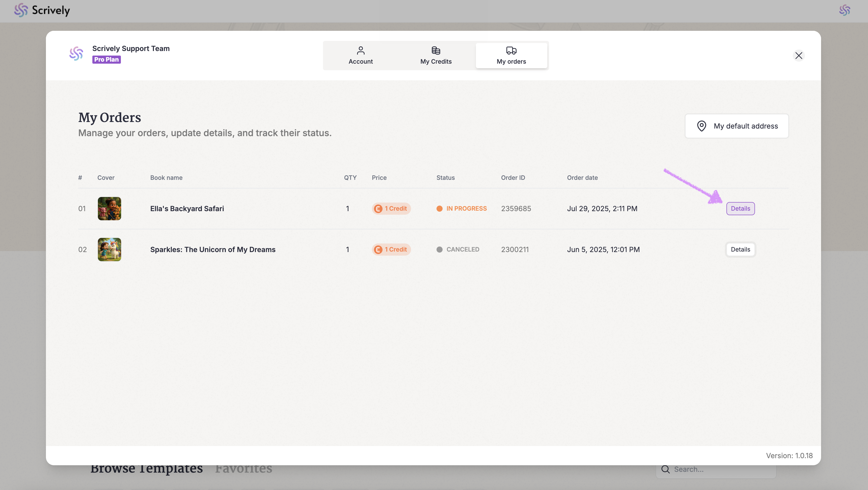Click order ID 2359685
Screen dimensions: 868x490
[516, 208]
